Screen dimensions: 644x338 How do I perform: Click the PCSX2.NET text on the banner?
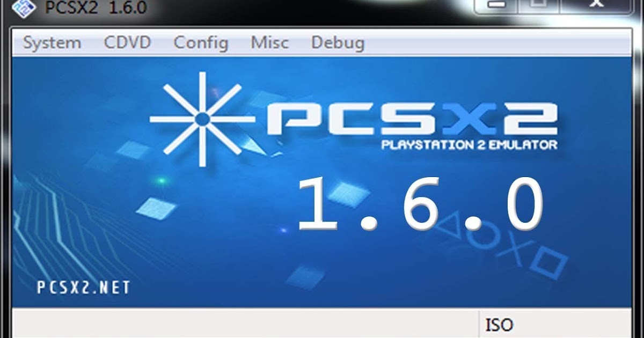click(x=83, y=287)
